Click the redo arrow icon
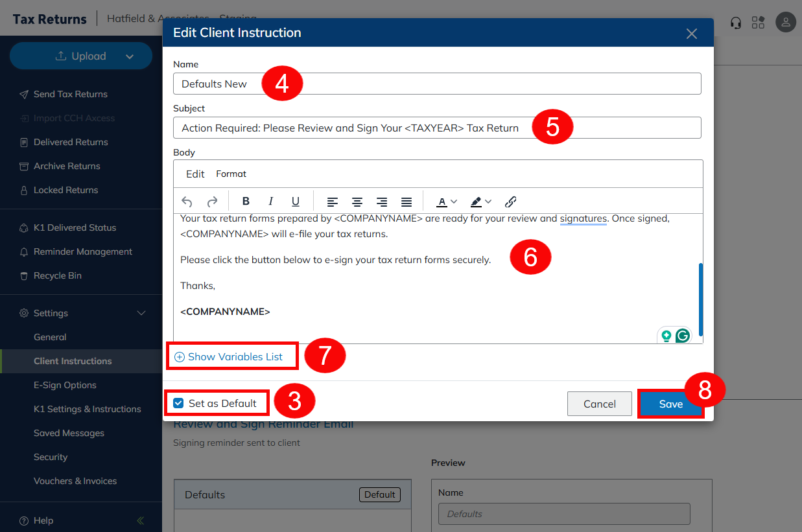The height and width of the screenshot is (532, 802). [212, 202]
